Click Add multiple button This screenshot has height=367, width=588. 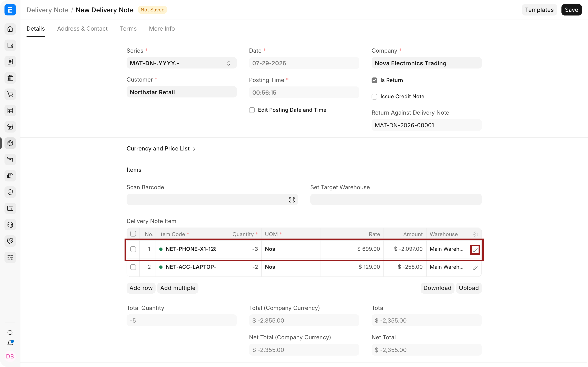178,288
